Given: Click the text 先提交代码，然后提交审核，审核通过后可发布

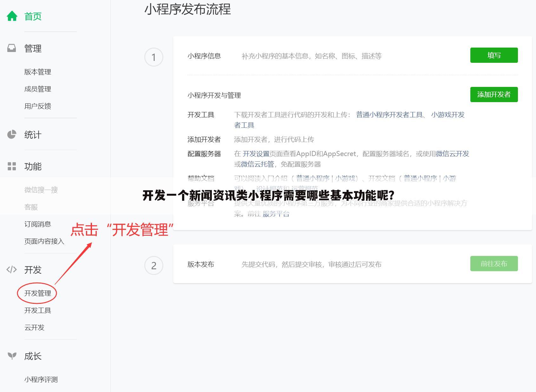Looking at the screenshot, I should pos(311,265).
